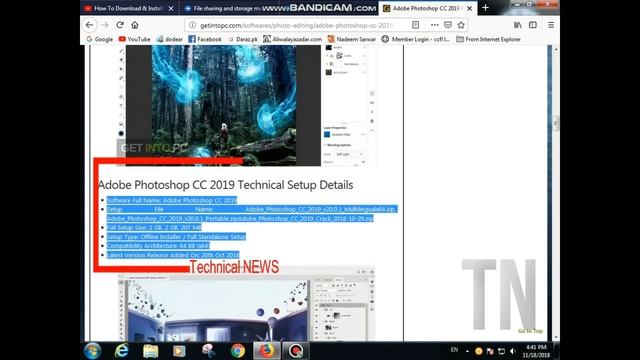This screenshot has height=360, width=640.
Task: Toggle reader view icon in address bar
Action: [416, 25]
